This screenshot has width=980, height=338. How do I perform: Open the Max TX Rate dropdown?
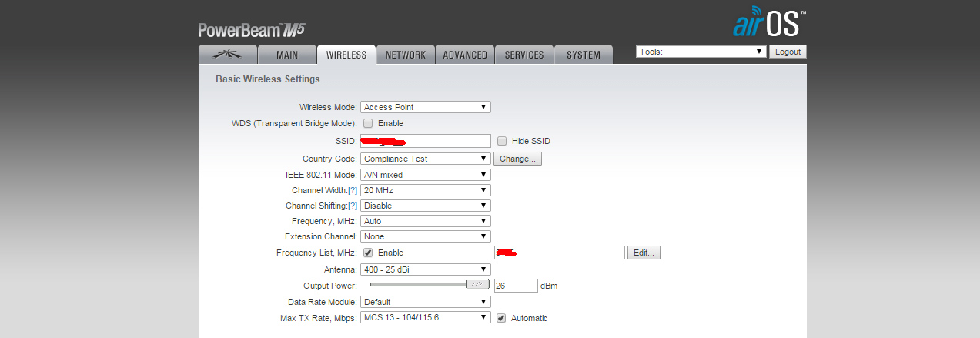coord(426,317)
